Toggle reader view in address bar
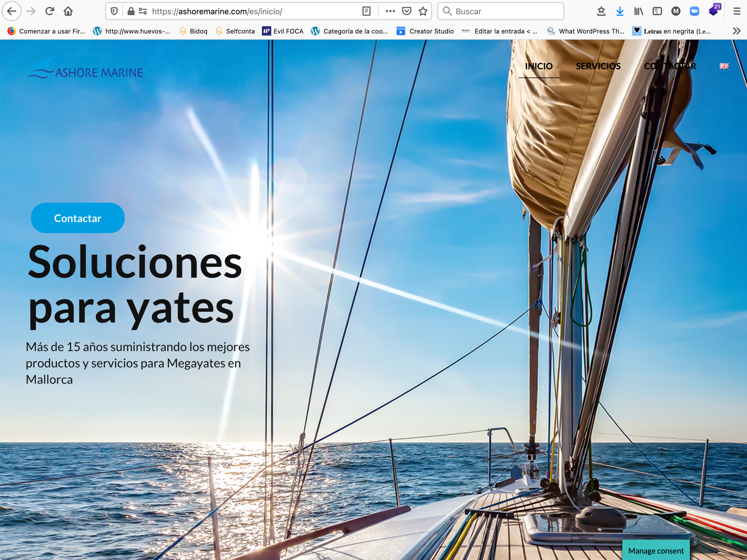Screen dimensions: 747x560 (367, 11)
